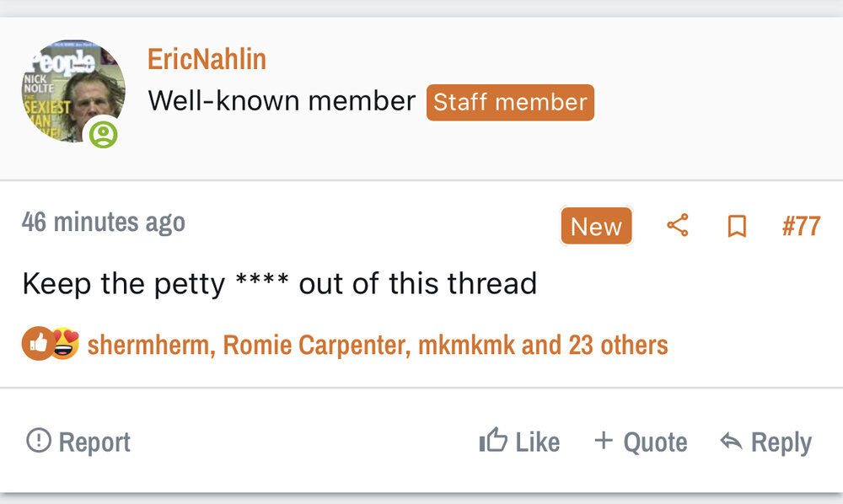Viewport: 843px width, 504px height.
Task: Reply to EricNahlin's post
Action: [765, 442]
